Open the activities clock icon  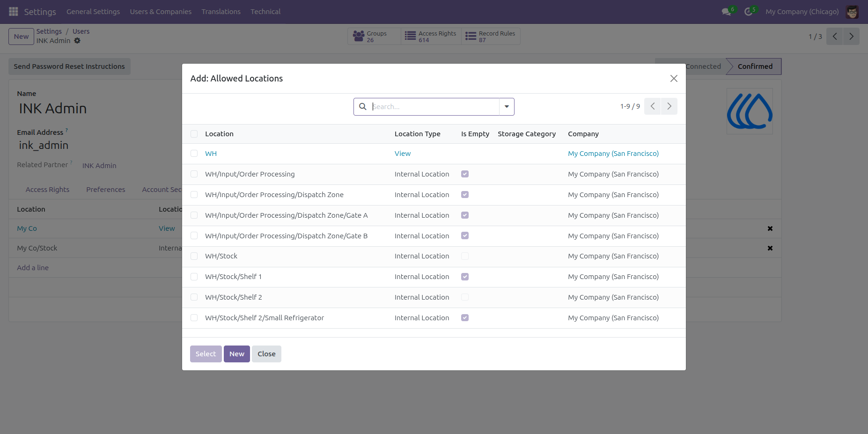click(x=748, y=12)
